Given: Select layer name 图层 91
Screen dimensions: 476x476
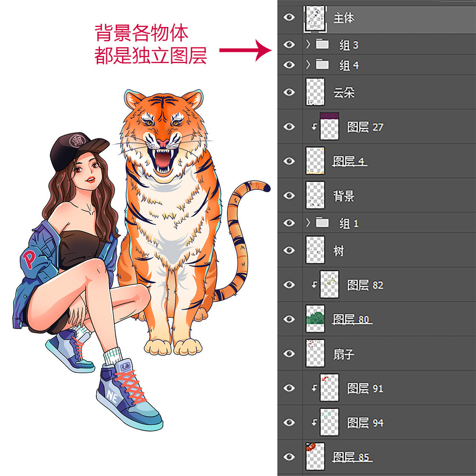Looking at the screenshot, I should (x=365, y=388).
